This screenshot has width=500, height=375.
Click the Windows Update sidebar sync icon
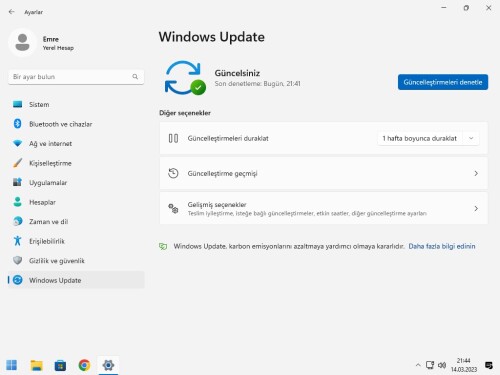(x=17, y=280)
